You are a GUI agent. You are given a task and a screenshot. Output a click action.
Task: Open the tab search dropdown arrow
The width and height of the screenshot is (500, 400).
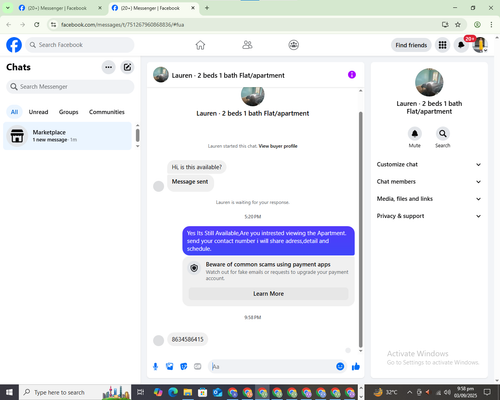7,8
